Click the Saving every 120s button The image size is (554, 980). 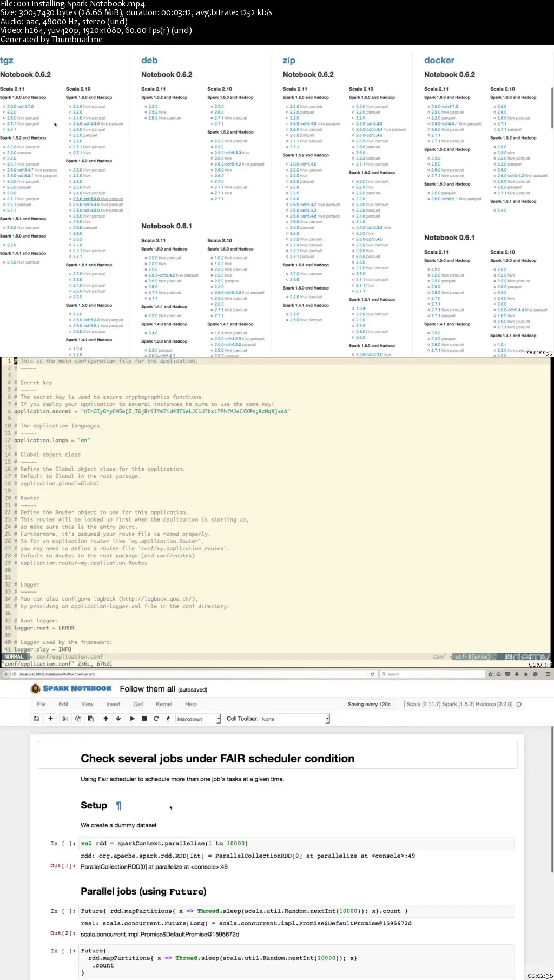(x=369, y=705)
